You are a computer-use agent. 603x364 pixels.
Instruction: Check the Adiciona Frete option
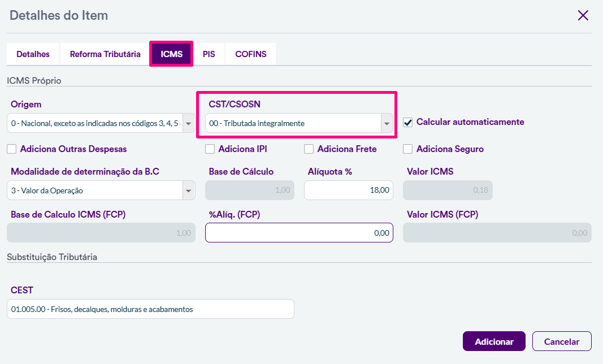click(309, 149)
